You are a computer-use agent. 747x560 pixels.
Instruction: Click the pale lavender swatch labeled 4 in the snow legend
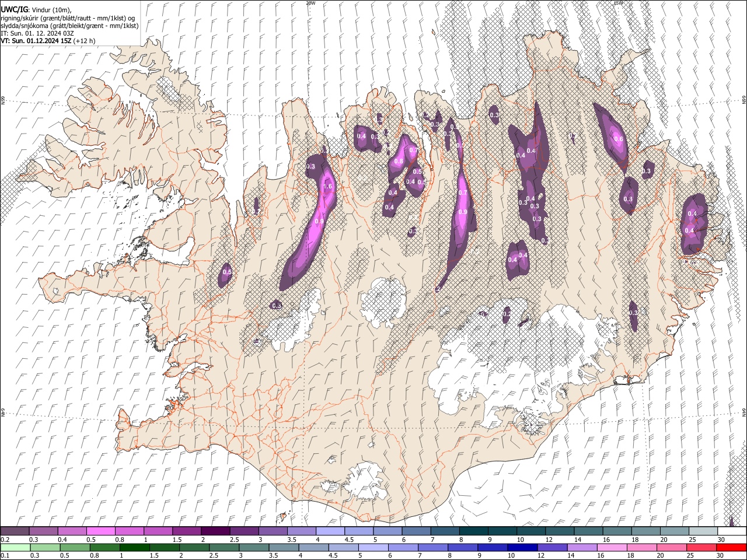pos(330,531)
